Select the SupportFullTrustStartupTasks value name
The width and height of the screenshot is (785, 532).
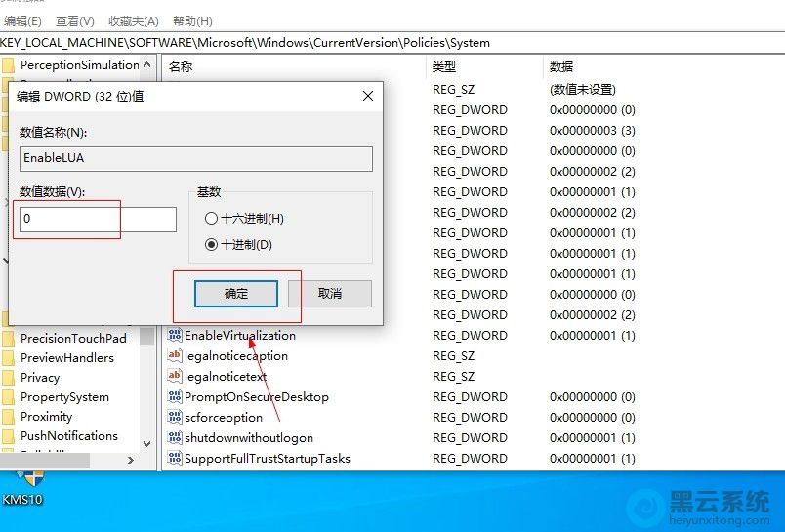click(268, 459)
